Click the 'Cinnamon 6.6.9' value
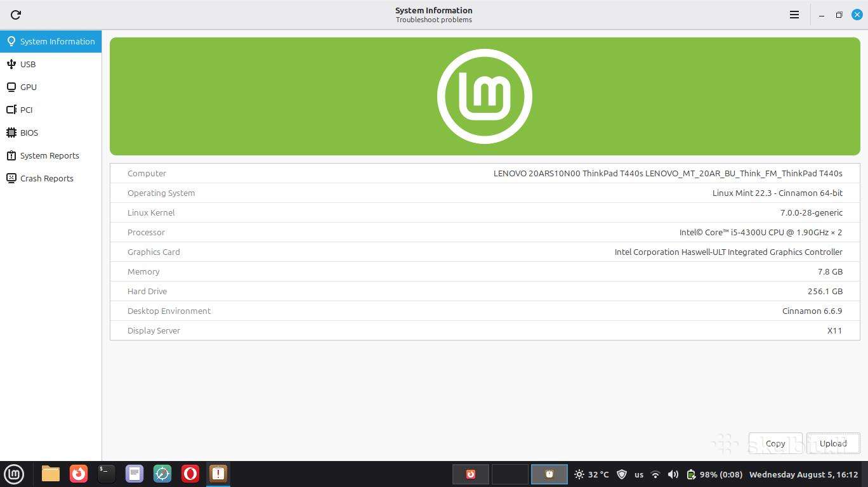 (x=812, y=311)
